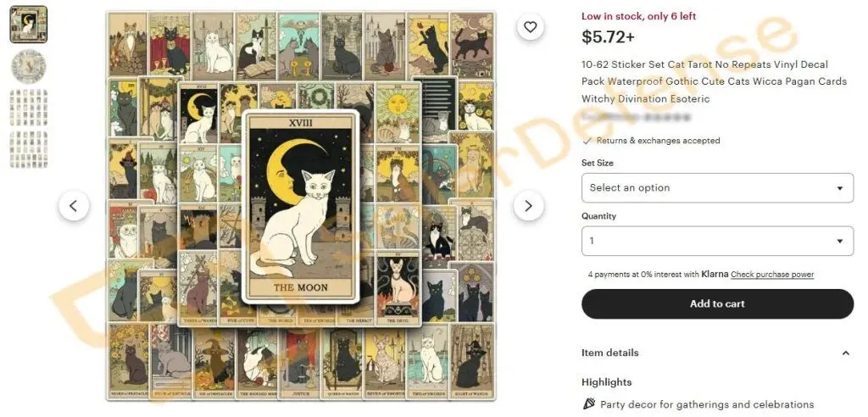Collapse Item details chevron

tap(845, 353)
